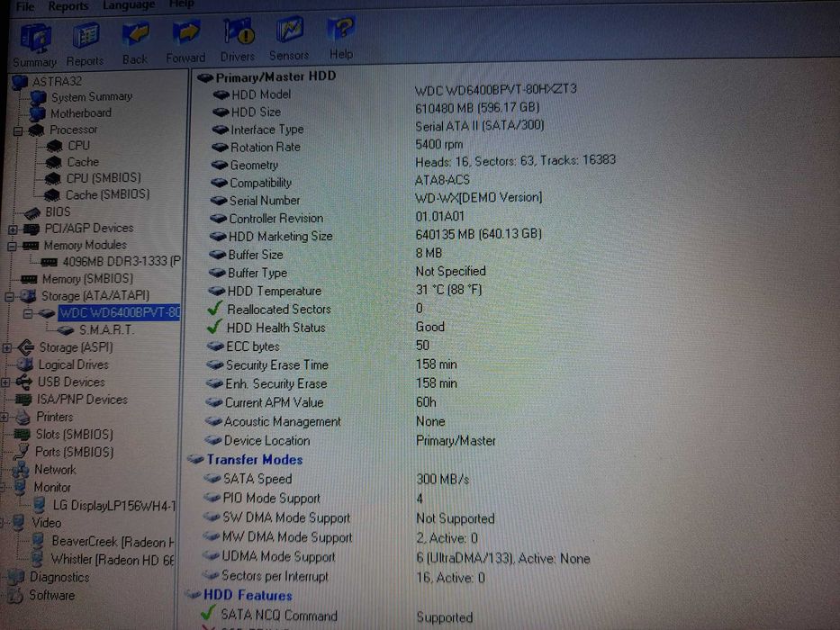
Task: Click the HDD Marketing Size label
Action: tap(280, 236)
